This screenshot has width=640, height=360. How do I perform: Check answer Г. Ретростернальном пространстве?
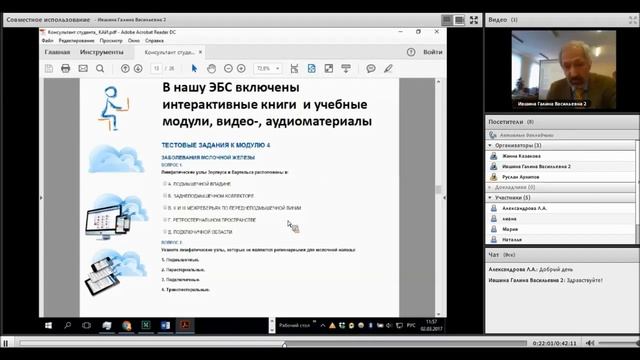165,220
